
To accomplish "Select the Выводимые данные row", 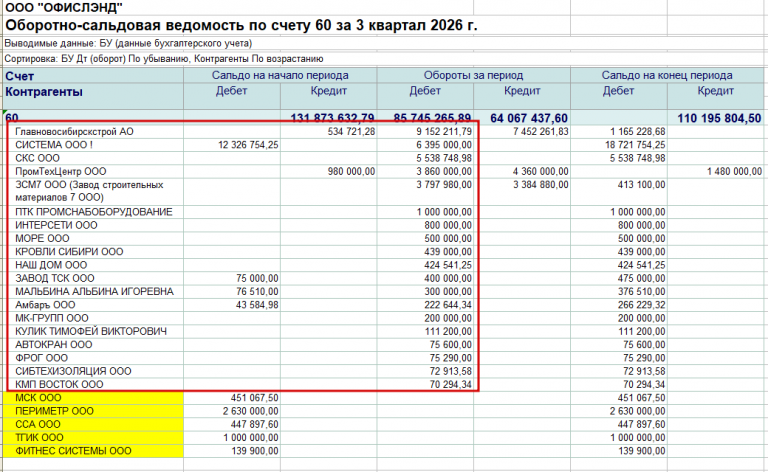I will 128,43.
